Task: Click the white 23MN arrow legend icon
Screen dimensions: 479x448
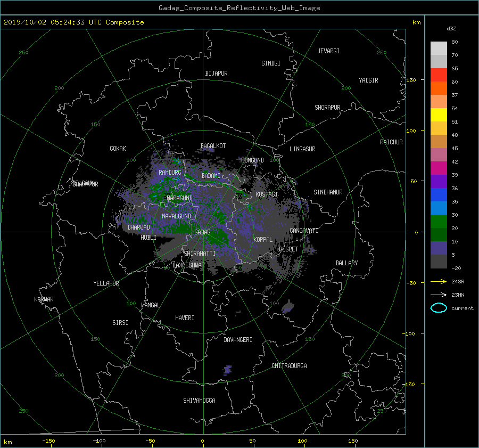Action: [x=439, y=295]
